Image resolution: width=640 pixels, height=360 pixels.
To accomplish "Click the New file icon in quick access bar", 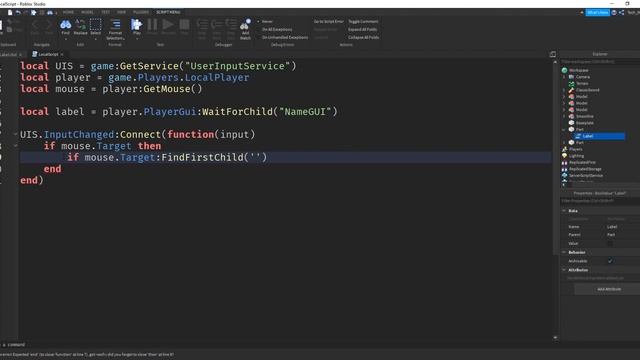I will 10,13.
